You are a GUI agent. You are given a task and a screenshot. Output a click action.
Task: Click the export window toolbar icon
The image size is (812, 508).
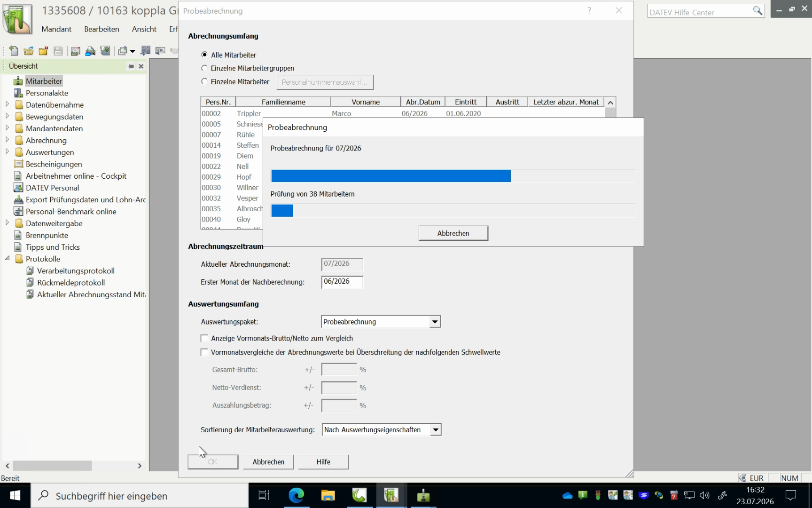click(x=123, y=51)
